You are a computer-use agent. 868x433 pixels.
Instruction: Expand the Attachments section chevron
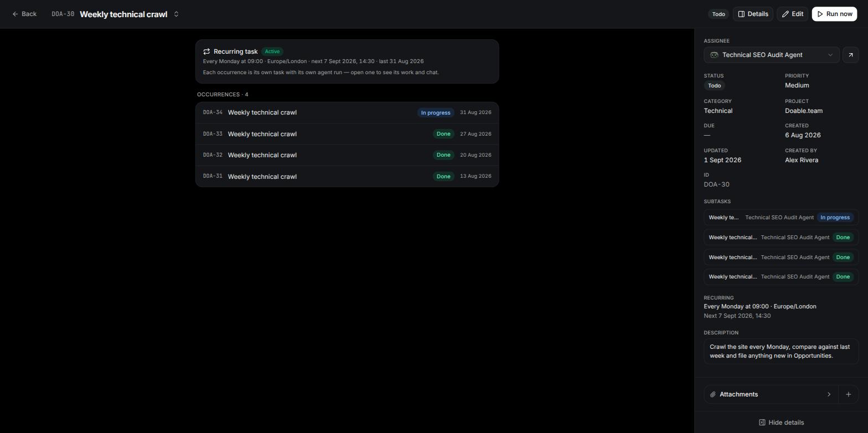(829, 394)
